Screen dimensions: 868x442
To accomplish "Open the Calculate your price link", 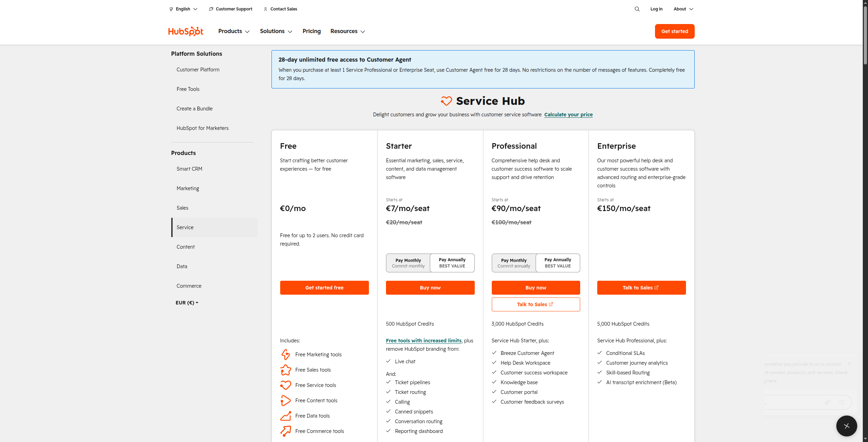I will (x=568, y=115).
